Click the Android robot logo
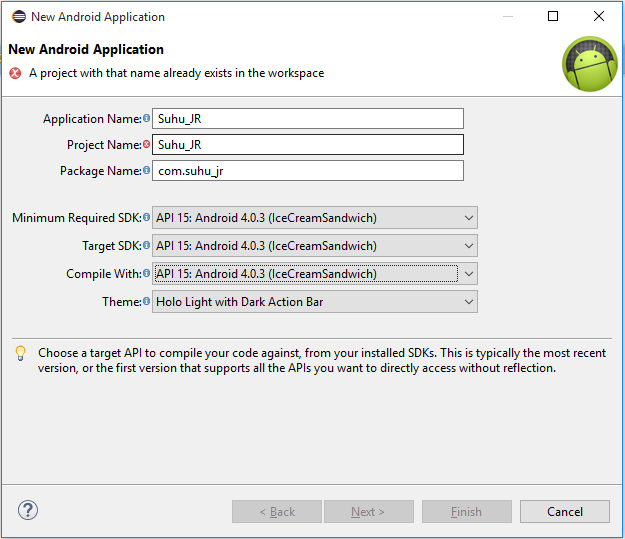Viewport: 625px width, 539px height. coord(589,64)
